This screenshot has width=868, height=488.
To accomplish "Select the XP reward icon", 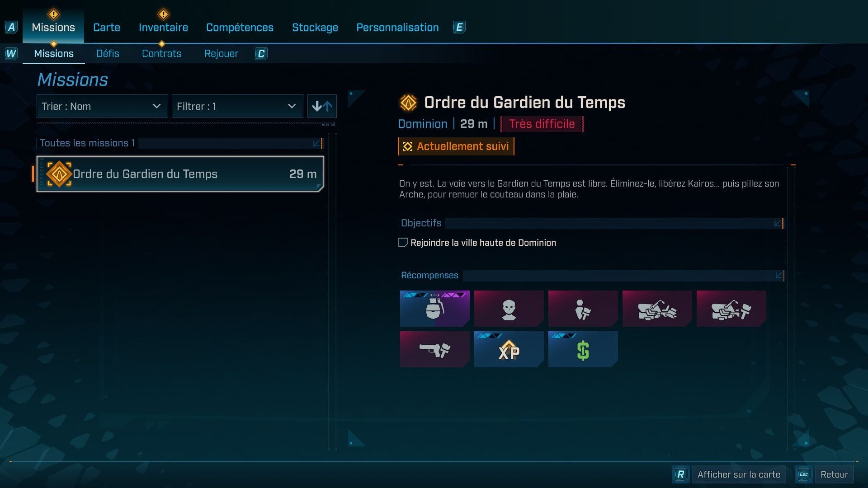I will [x=509, y=349].
